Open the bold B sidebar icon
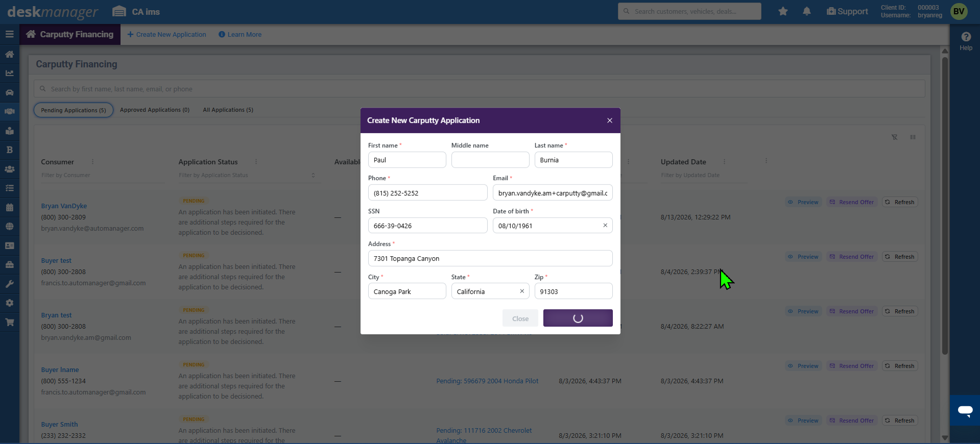Viewport: 980px width, 444px height. (x=9, y=150)
